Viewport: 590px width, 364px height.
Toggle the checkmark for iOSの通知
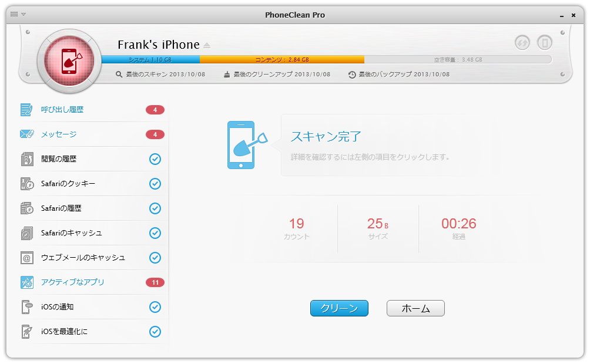pyautogui.click(x=155, y=307)
